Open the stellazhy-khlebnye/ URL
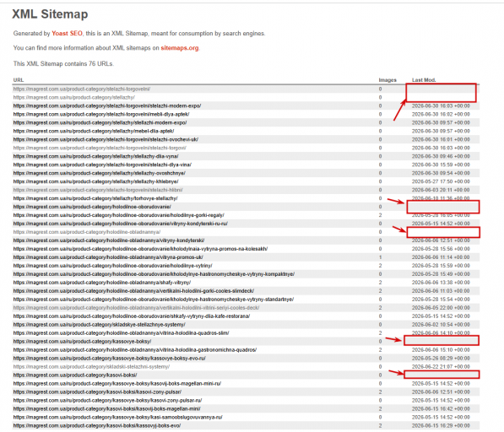This screenshot has height=432, width=504. coord(95,181)
